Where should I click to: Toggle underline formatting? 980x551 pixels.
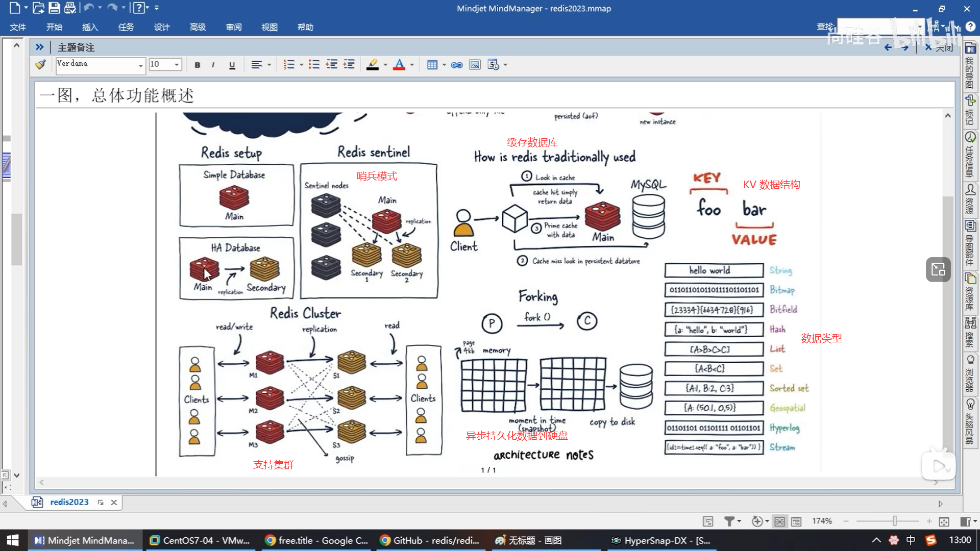(x=232, y=65)
